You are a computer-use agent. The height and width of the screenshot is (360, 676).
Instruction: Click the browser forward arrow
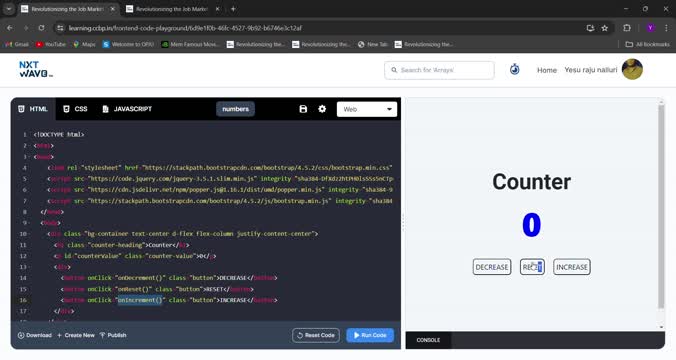click(x=25, y=28)
